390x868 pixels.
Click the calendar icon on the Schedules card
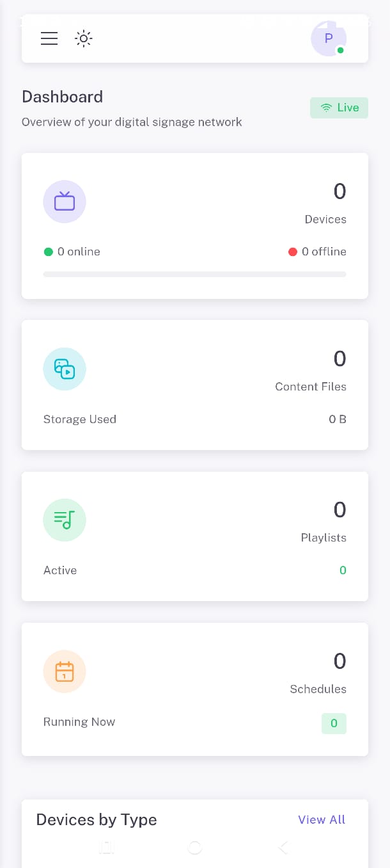tap(65, 671)
